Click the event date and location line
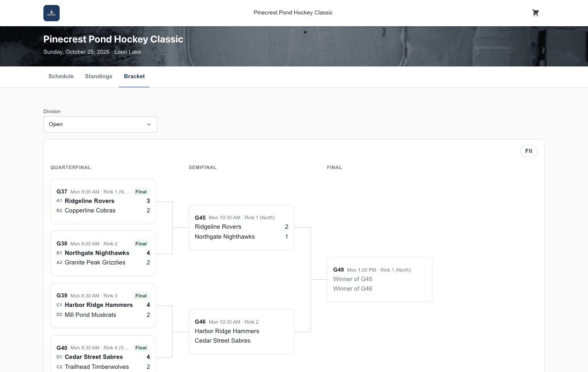The width and height of the screenshot is (588, 372). click(92, 52)
